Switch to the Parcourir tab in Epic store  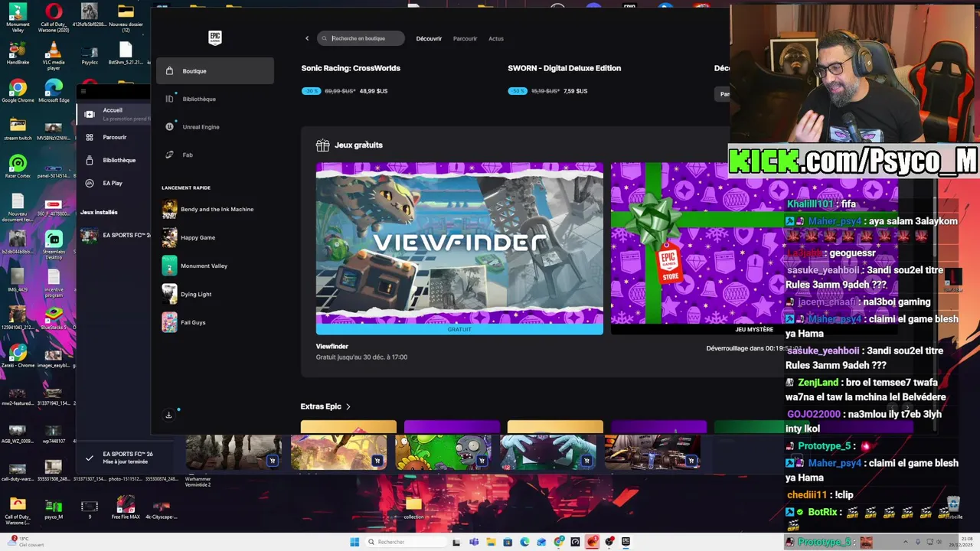pyautogui.click(x=465, y=38)
